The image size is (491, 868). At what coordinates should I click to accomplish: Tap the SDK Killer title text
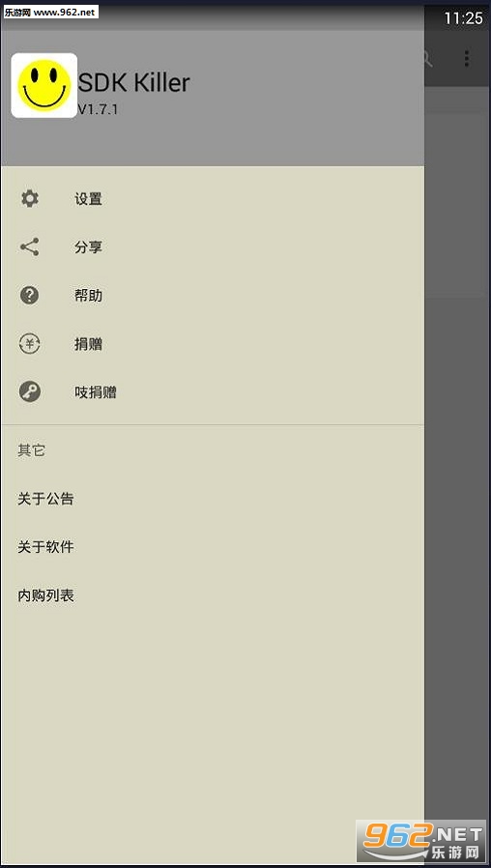(x=133, y=83)
